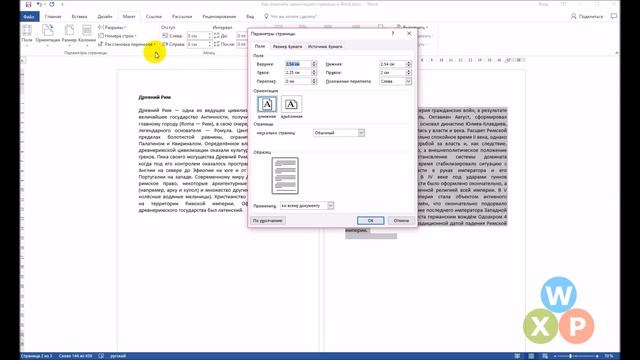This screenshot has width=640, height=360.
Task: Click the page preview sample thumbnail
Action: click(285, 176)
